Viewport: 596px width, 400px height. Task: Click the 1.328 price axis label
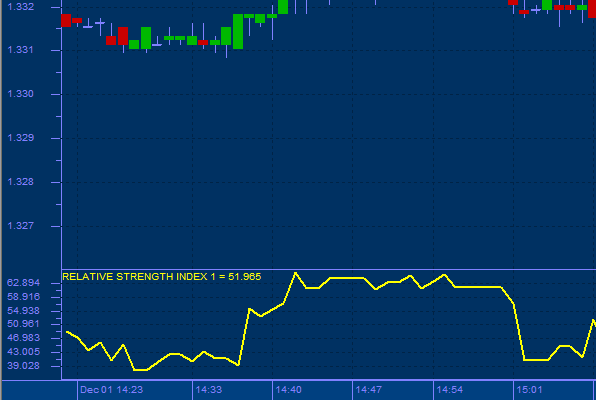(x=21, y=182)
